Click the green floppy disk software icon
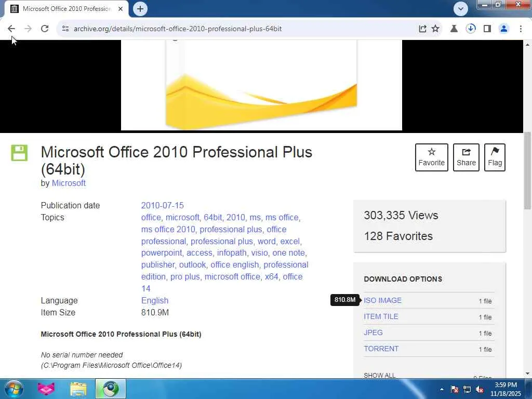This screenshot has width=532, height=399. click(x=19, y=153)
